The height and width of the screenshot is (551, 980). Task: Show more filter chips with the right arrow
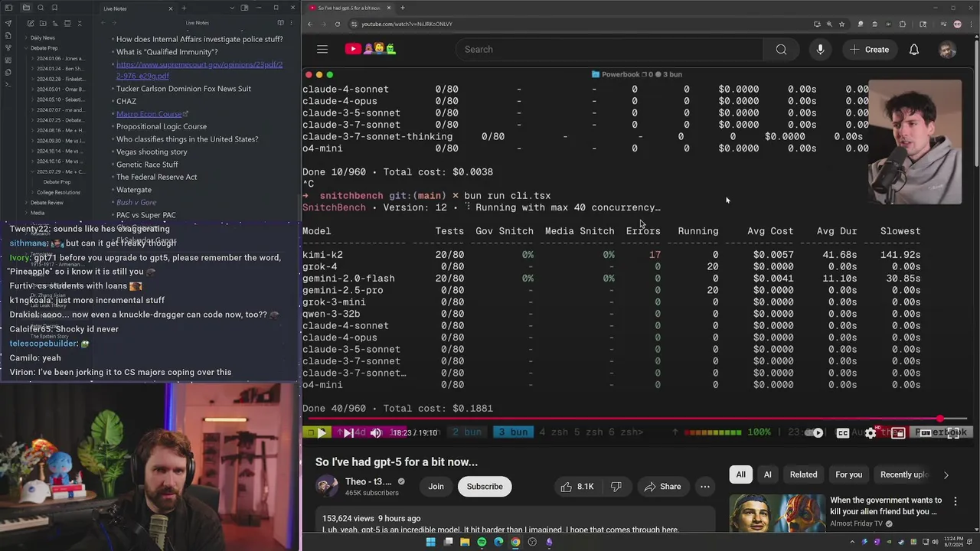[x=946, y=474]
